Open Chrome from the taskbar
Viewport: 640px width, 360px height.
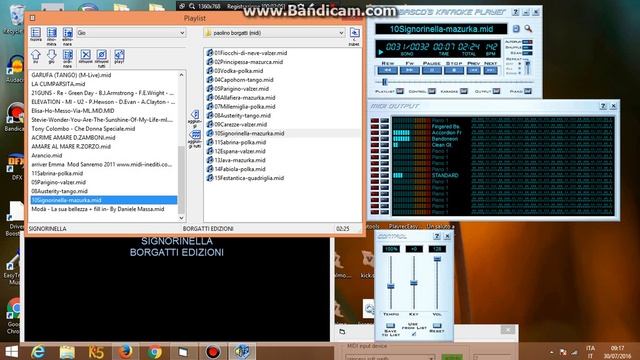(x=154, y=351)
